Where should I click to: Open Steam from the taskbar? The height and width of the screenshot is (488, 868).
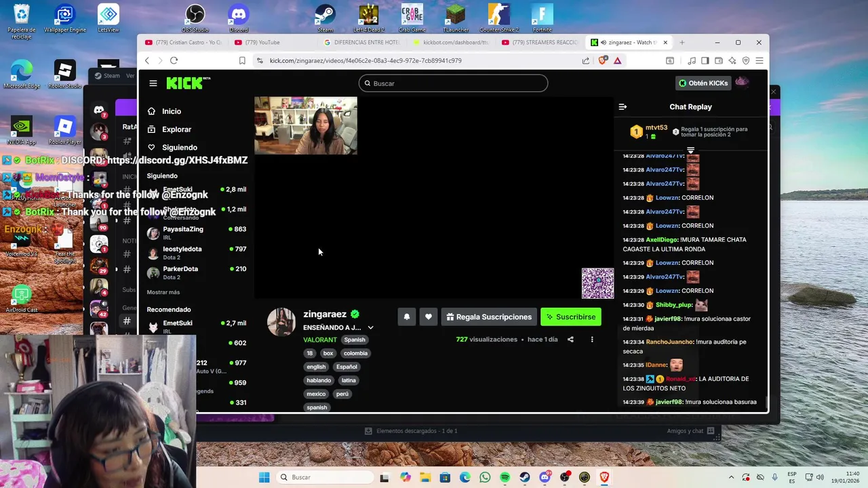525,477
